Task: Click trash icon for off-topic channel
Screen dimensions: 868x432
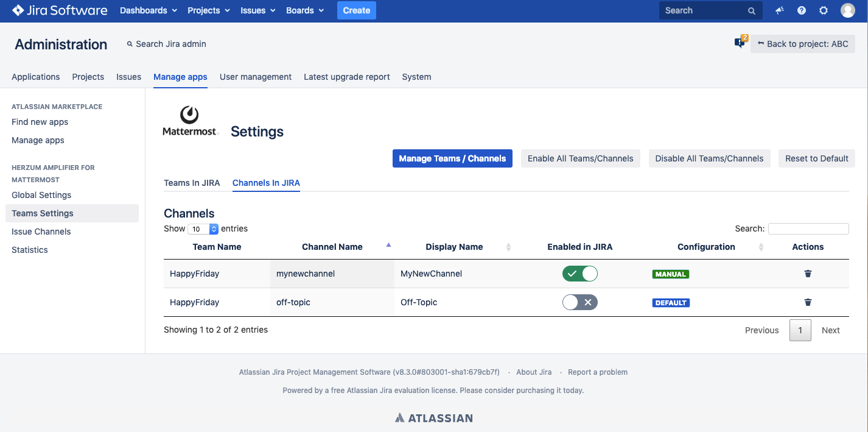Action: (x=808, y=302)
